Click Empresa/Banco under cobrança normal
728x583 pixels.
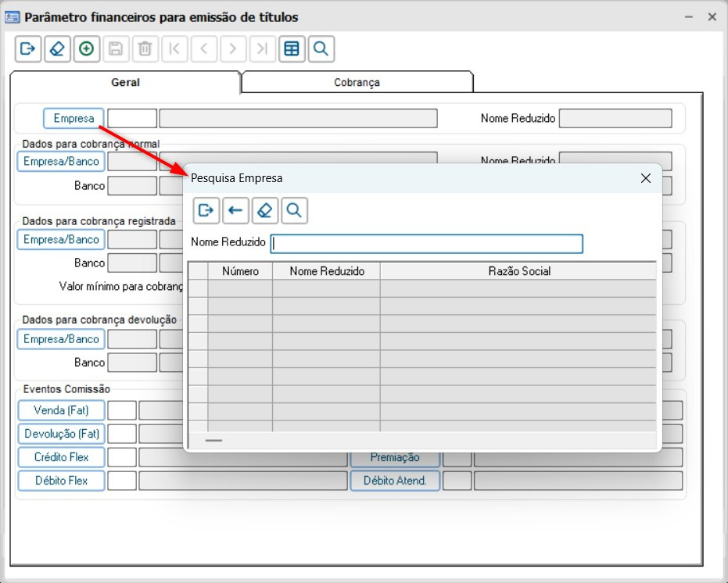click(61, 162)
